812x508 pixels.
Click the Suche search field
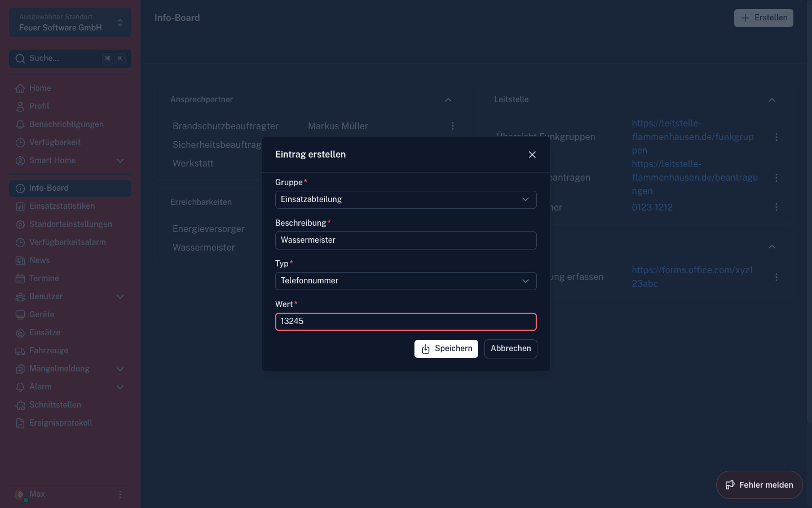(x=70, y=59)
